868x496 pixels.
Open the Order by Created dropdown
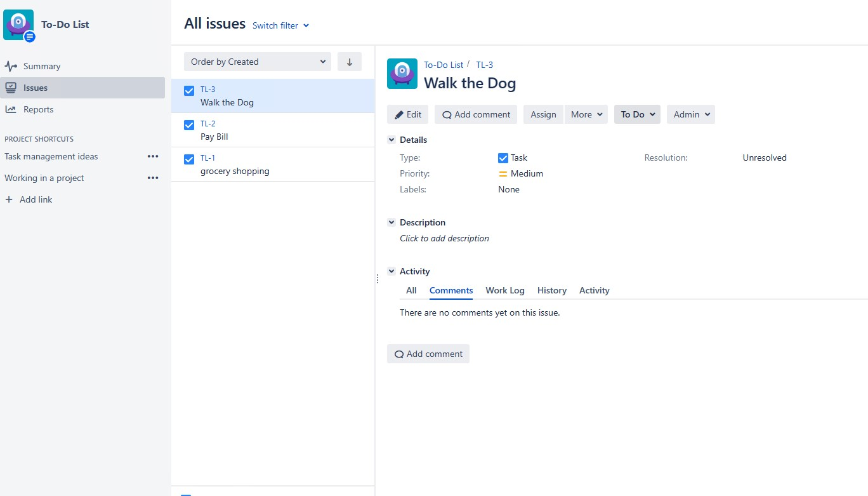point(257,62)
